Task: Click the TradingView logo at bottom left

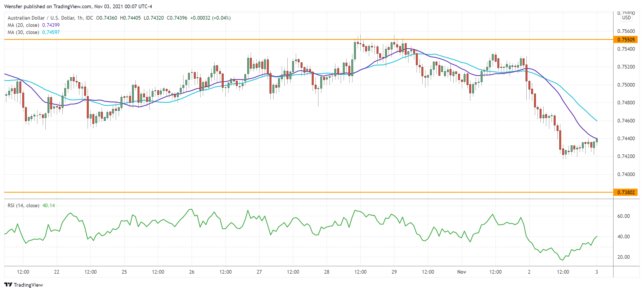Action: (x=24, y=285)
